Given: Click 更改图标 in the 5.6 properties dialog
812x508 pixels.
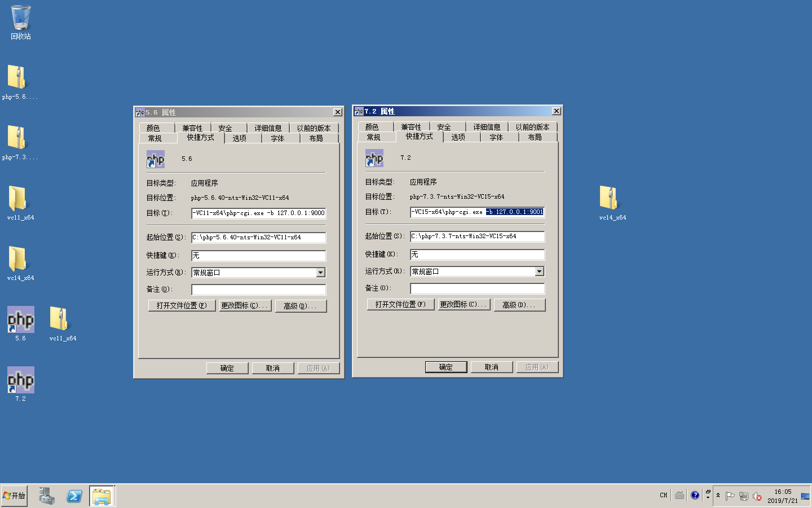Looking at the screenshot, I should click(x=244, y=306).
